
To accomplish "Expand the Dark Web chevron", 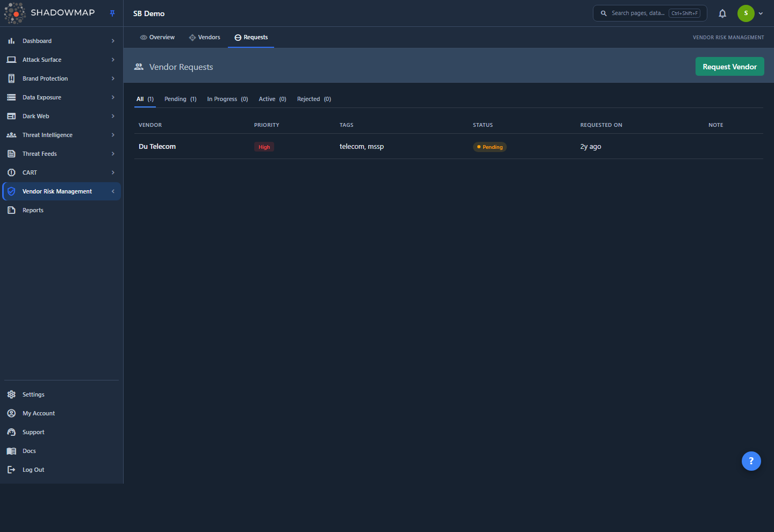I will pos(113,116).
